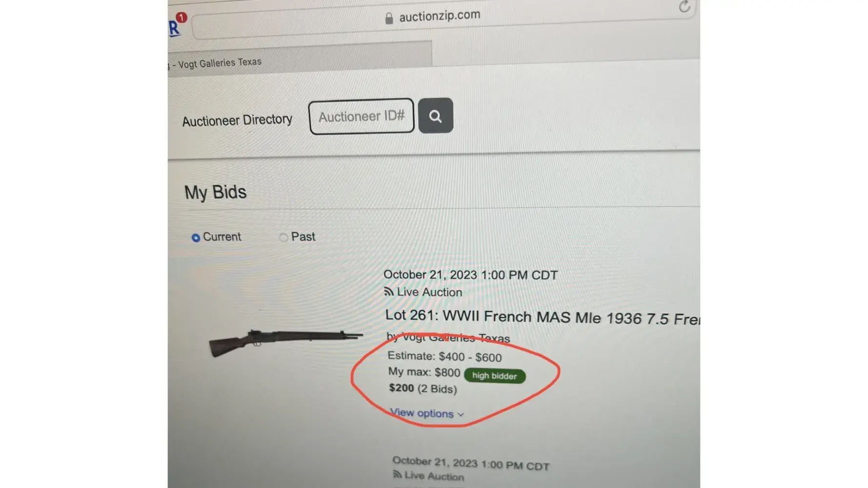This screenshot has height=488, width=868.
Task: Click the magnifier search button
Action: (435, 116)
